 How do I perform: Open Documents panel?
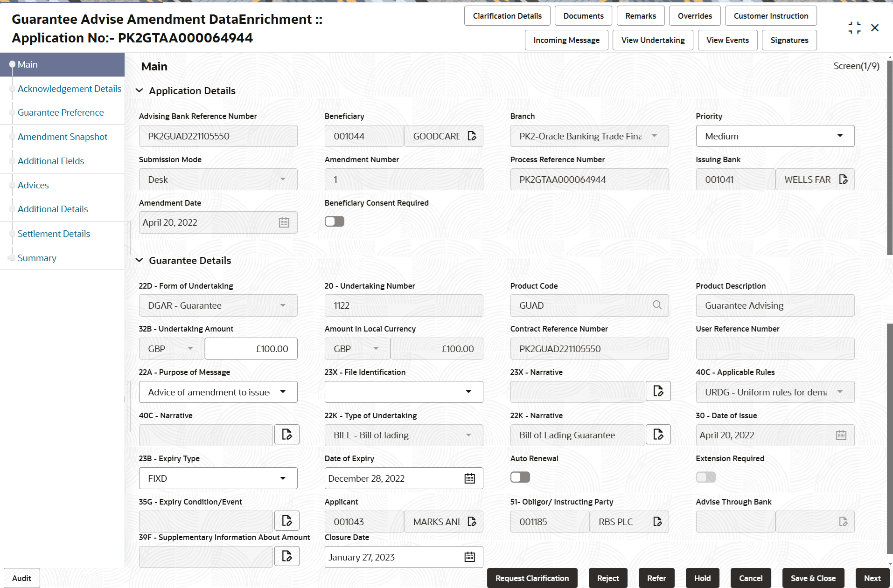[583, 16]
